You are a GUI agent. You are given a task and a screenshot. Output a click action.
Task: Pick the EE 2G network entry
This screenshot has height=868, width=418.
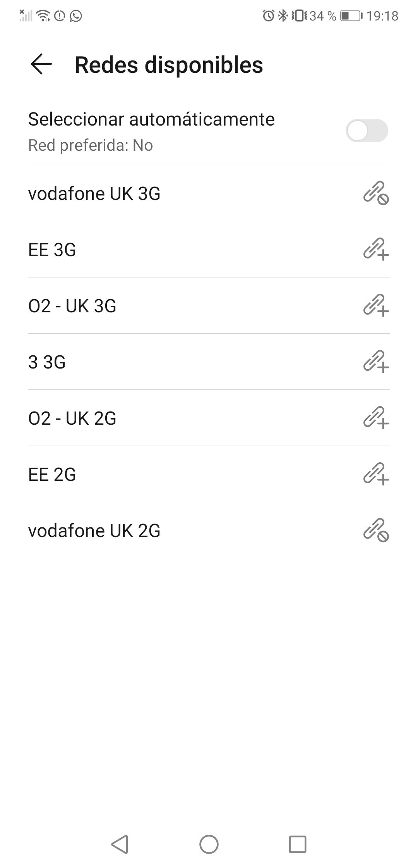[x=52, y=474]
